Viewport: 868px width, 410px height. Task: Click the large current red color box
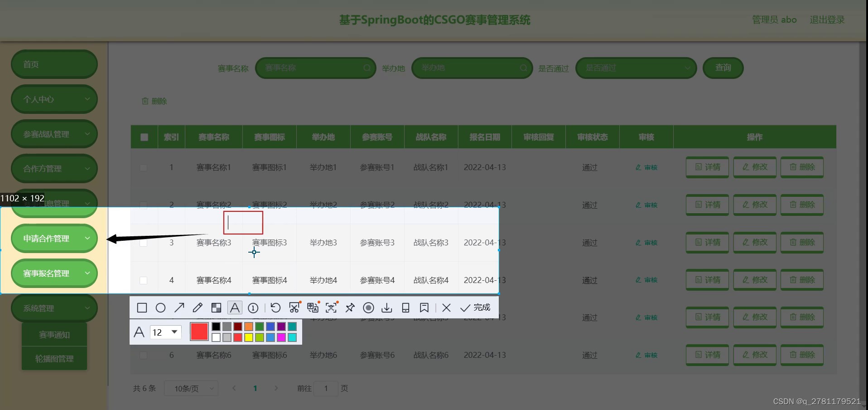point(199,332)
